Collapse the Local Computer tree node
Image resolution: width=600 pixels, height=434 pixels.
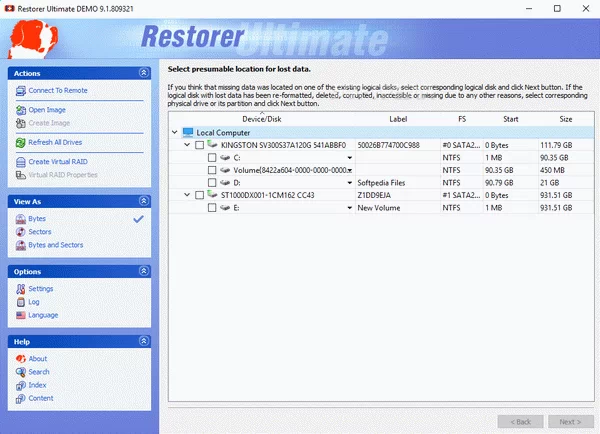[174, 132]
